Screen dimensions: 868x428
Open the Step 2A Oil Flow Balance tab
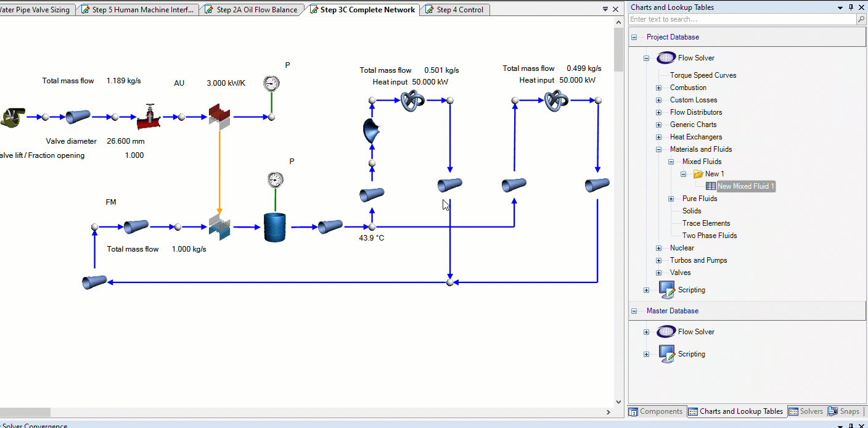[x=256, y=10]
